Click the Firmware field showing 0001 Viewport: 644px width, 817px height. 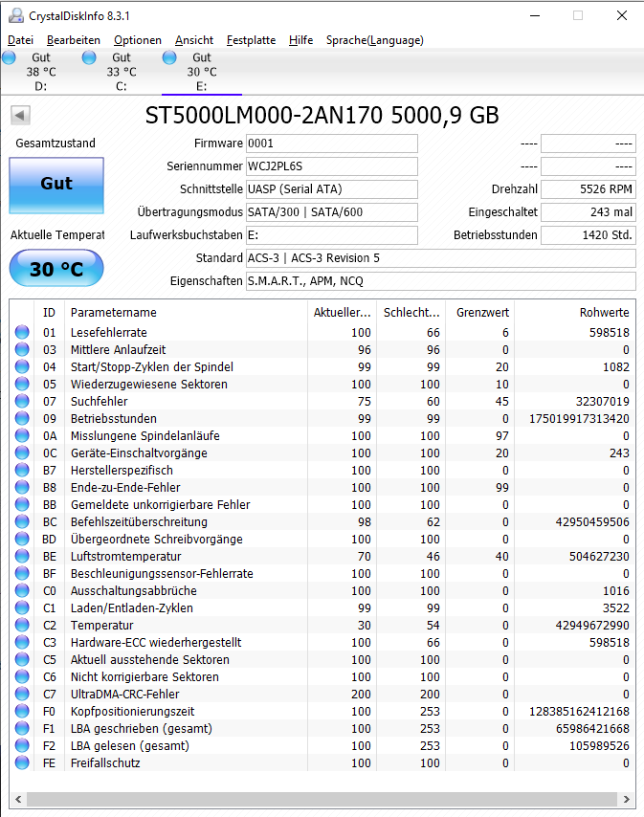[x=331, y=144]
